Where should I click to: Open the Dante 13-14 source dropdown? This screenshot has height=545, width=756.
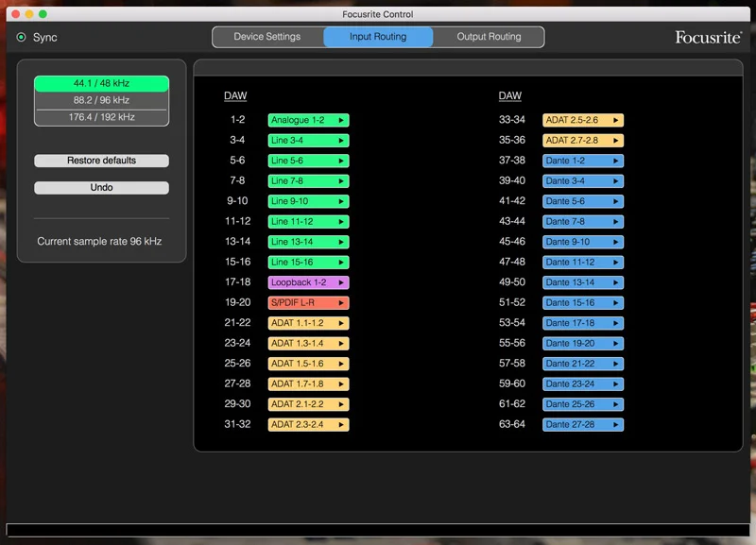pyautogui.click(x=583, y=282)
